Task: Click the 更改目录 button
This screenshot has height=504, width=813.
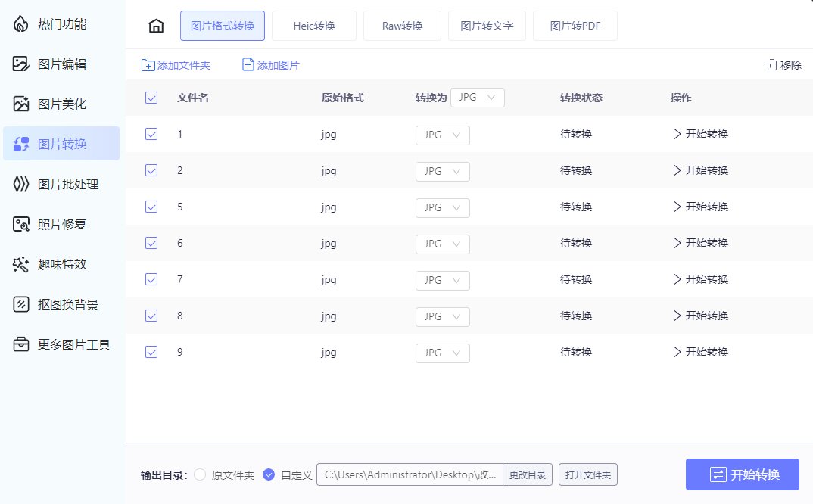Action: (x=528, y=474)
